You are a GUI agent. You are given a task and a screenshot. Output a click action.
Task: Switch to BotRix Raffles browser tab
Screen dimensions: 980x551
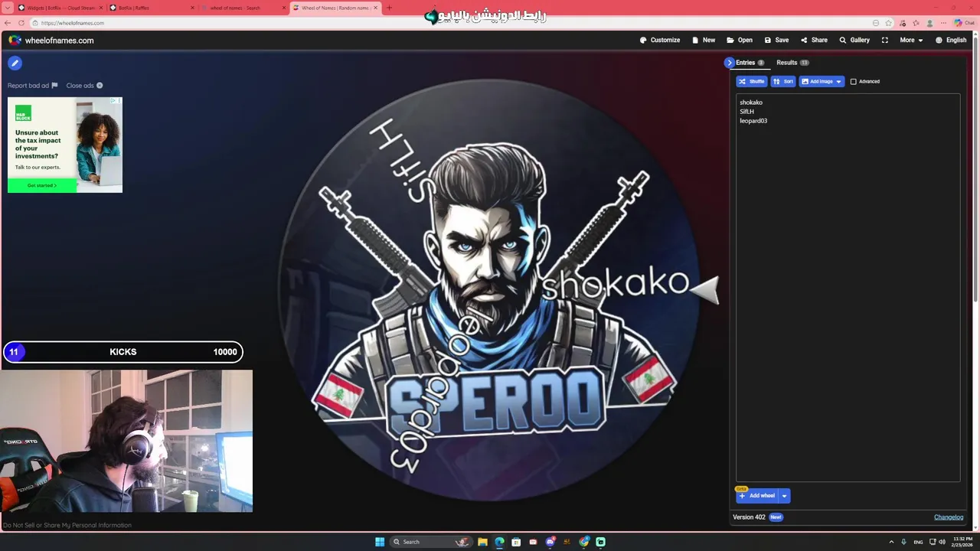click(150, 8)
